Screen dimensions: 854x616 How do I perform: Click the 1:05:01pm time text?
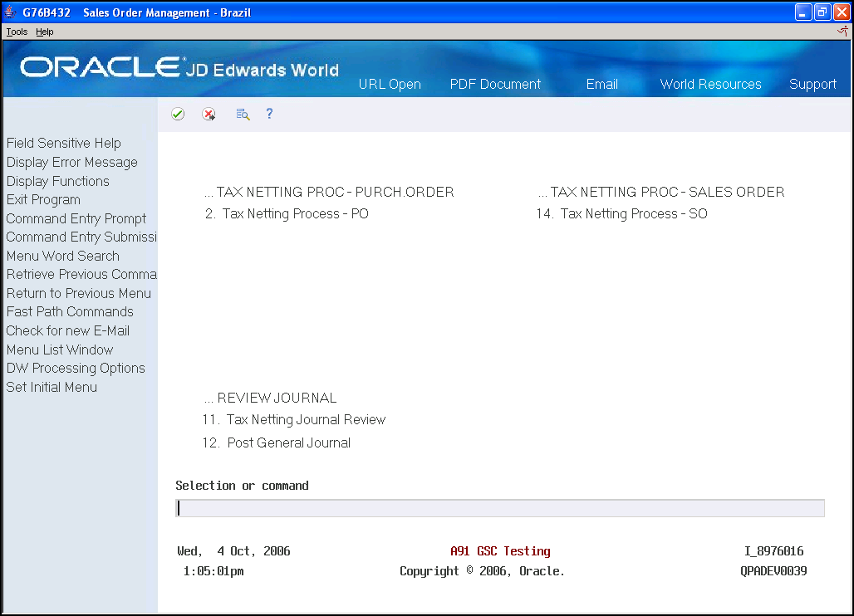[213, 571]
